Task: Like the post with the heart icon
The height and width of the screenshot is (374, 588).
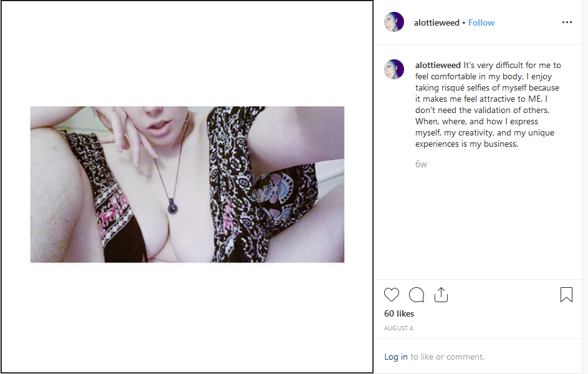Action: tap(392, 295)
